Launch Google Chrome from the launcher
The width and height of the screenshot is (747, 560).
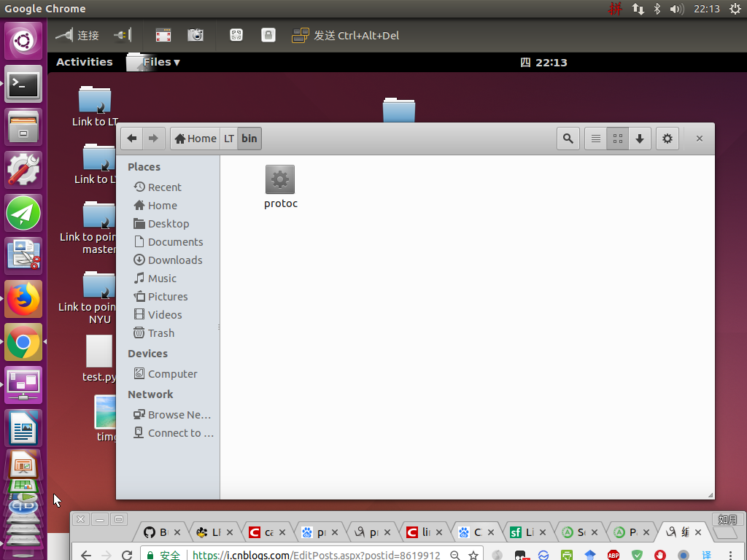click(x=23, y=342)
